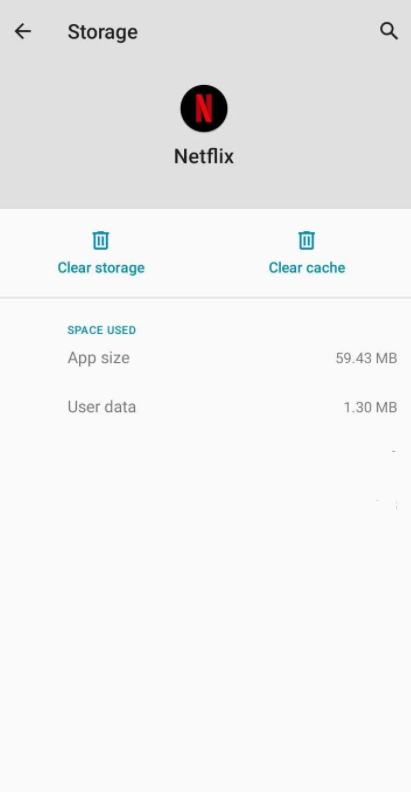Screen dimensions: 411x792
Task: Tap the App size label
Action: 98,358
